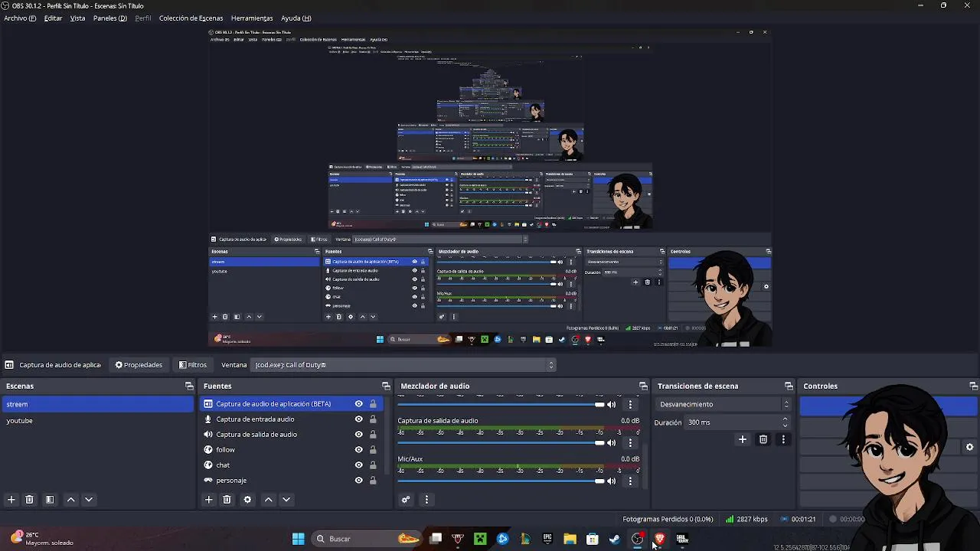This screenshot has height=551, width=980.
Task: Undock the Controles panel
Action: pyautogui.click(x=974, y=386)
